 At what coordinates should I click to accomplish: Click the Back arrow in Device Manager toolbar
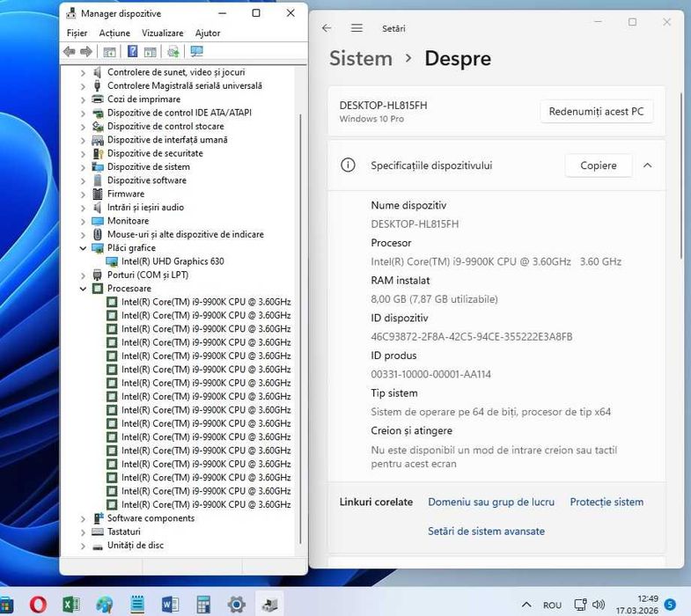point(70,52)
